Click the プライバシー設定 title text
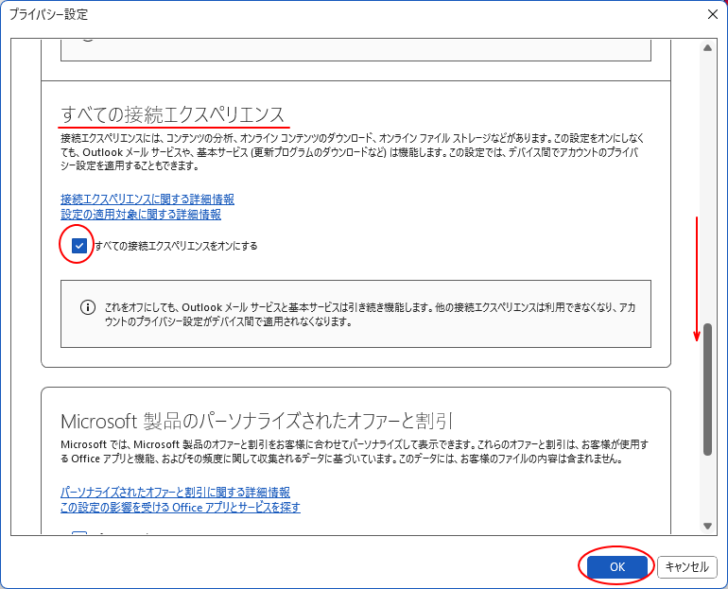 pyautogui.click(x=48, y=14)
